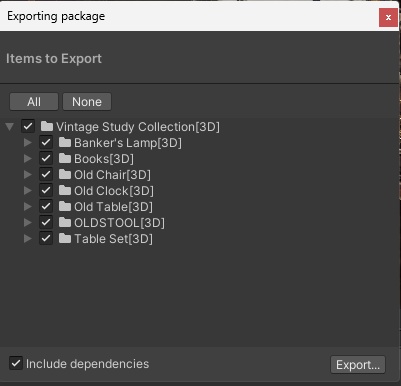Expand the Banker's Lamp[3D] folder
Viewport: 401px width, 386px height.
coord(28,143)
